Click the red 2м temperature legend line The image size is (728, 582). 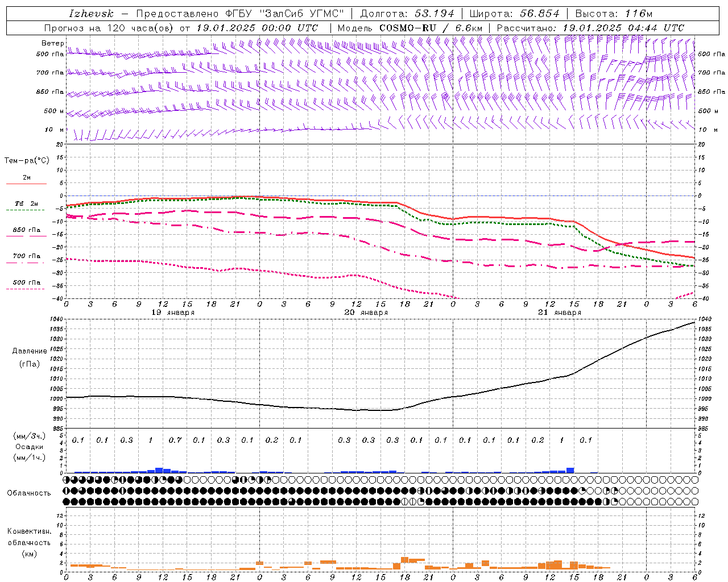click(x=26, y=184)
